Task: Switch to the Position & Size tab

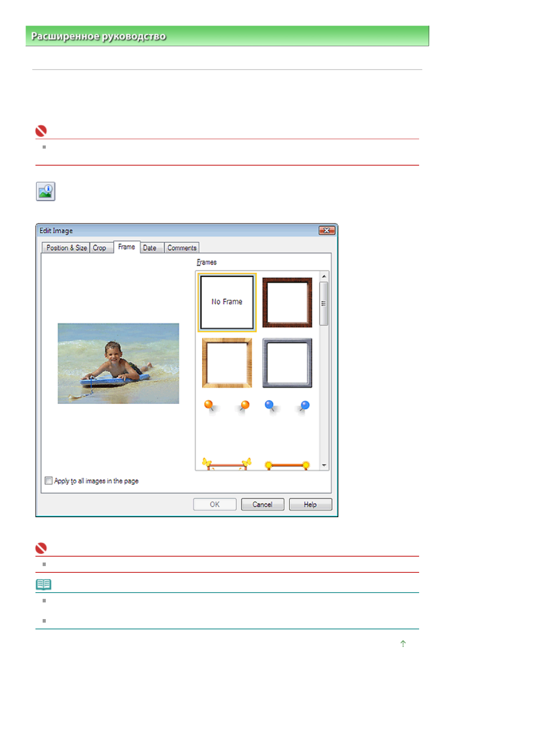Action: (66, 248)
